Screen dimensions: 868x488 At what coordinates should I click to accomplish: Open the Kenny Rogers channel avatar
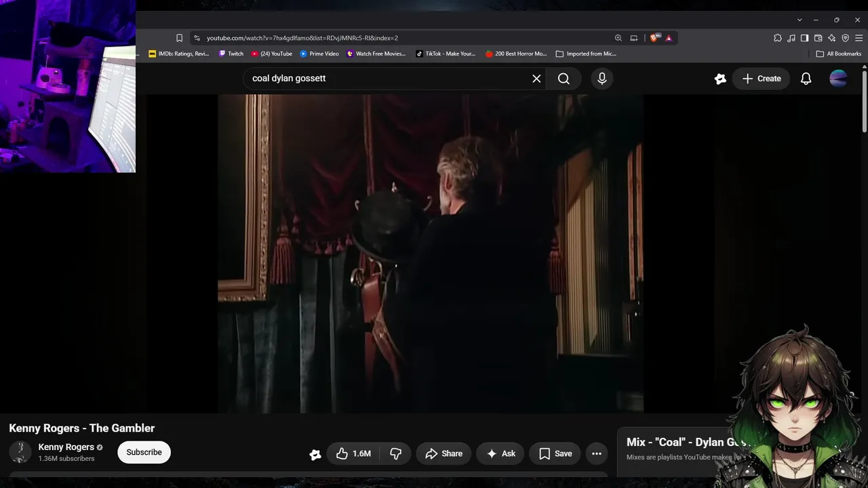click(x=20, y=452)
